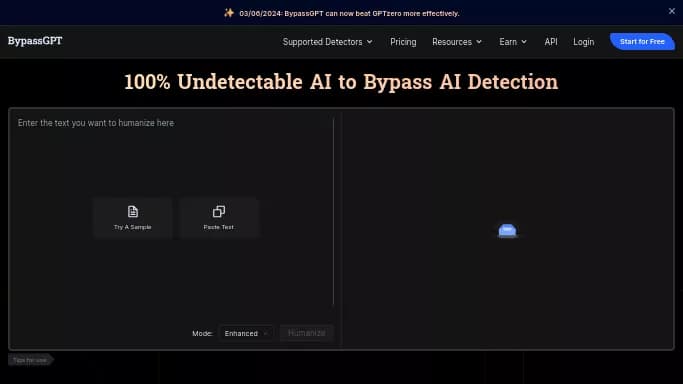Click the Try A Sample document icon
This screenshot has width=683, height=384.
(132, 212)
